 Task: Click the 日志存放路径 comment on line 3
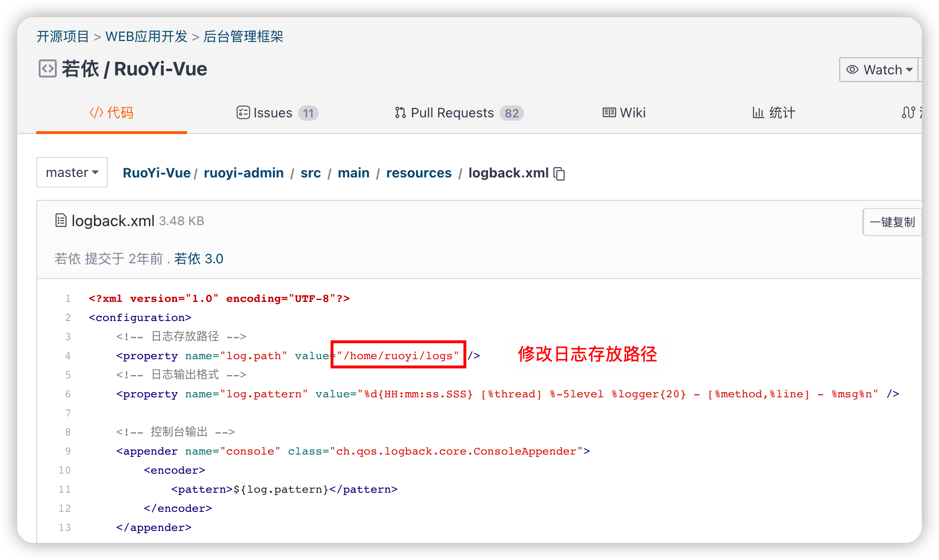point(181,336)
